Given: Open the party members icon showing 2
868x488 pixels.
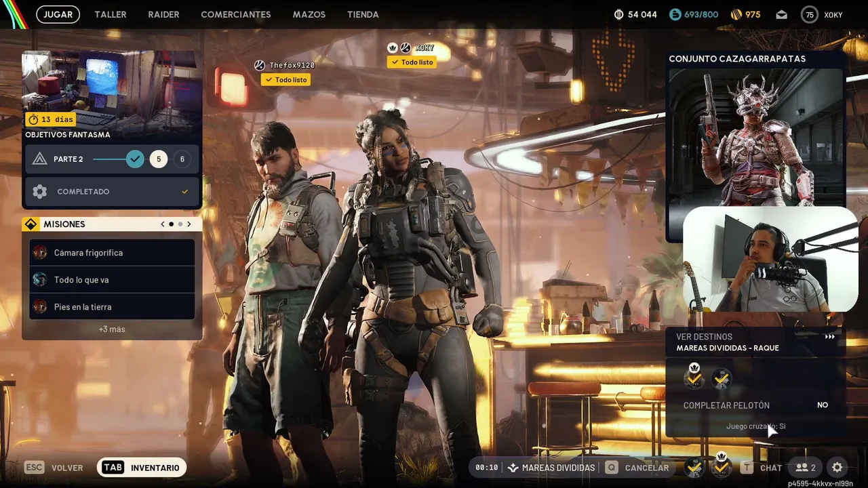Looking at the screenshot, I should 806,468.
